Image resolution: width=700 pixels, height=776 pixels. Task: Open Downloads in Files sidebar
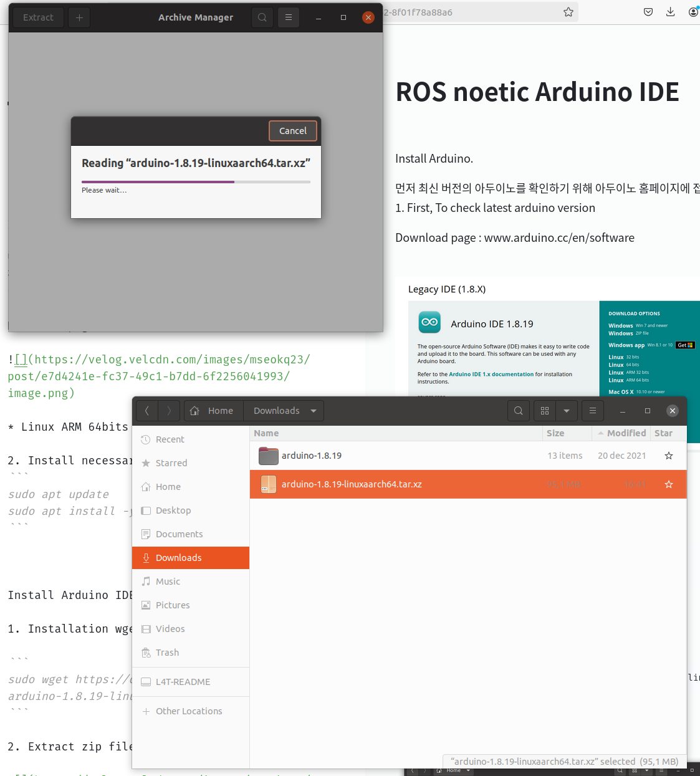tap(191, 558)
